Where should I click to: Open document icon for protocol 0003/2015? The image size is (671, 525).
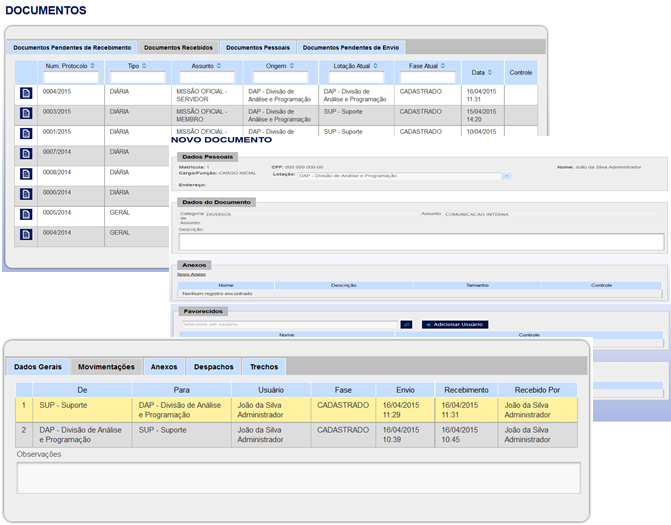pyautogui.click(x=26, y=114)
